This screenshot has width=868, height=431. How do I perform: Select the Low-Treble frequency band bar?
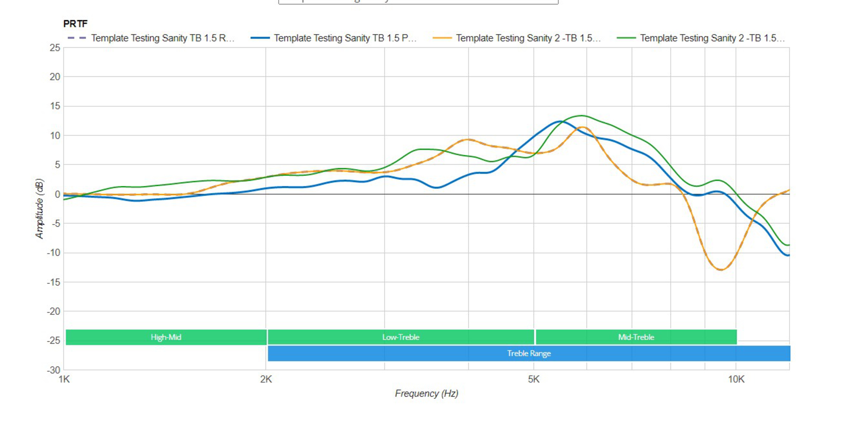point(401,337)
